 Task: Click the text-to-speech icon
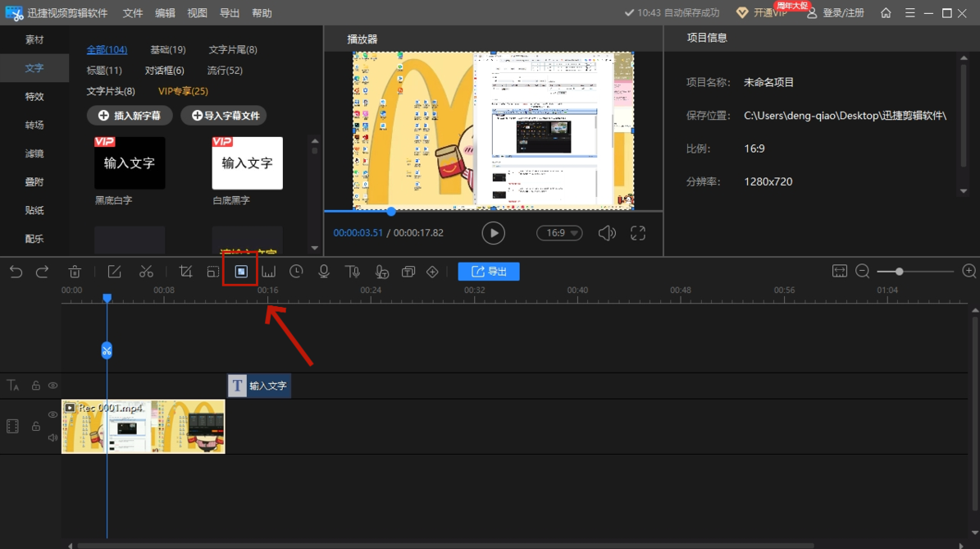click(x=353, y=272)
